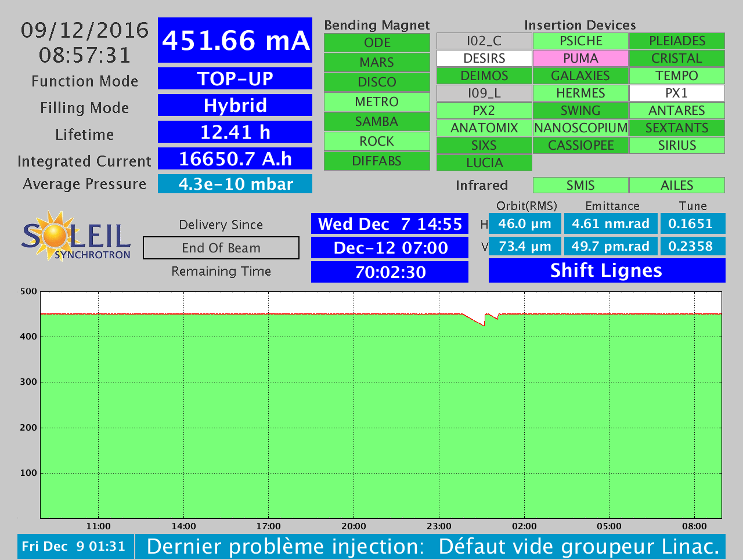Image resolution: width=743 pixels, height=560 pixels.
Task: Click the Dec-12 07:00 end of beam time
Action: click(x=389, y=248)
